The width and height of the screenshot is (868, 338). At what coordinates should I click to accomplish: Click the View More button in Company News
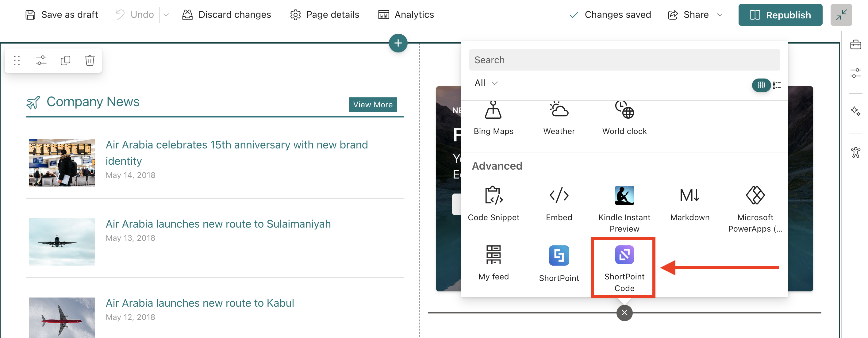[x=372, y=105]
